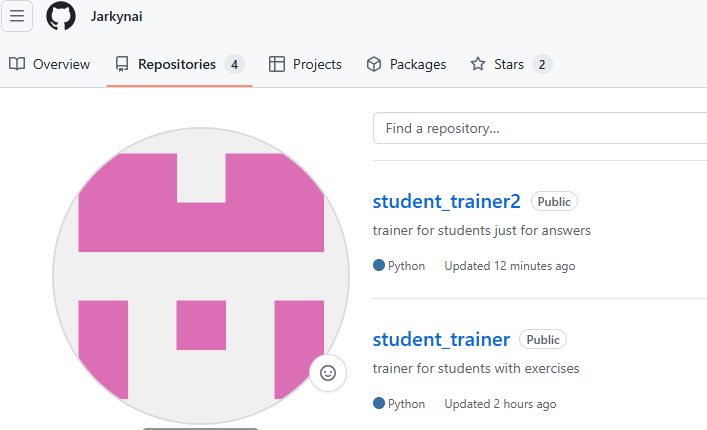Image resolution: width=707 pixels, height=430 pixels.
Task: Click the Repositories count badge showing 4
Action: click(235, 64)
